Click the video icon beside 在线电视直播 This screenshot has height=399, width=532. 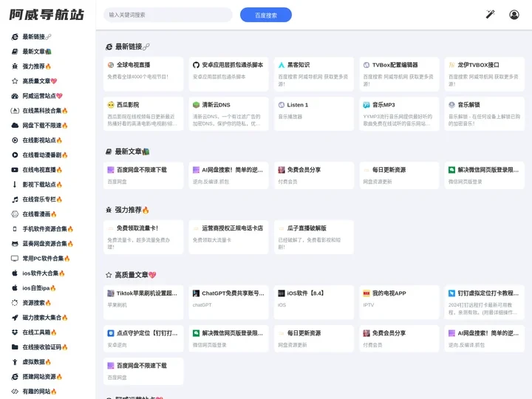point(15,170)
